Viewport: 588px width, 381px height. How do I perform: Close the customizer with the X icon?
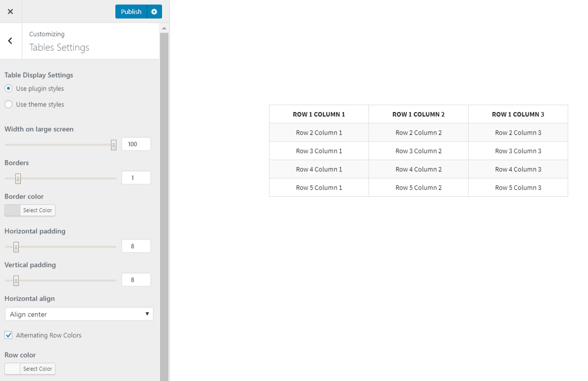tap(10, 11)
